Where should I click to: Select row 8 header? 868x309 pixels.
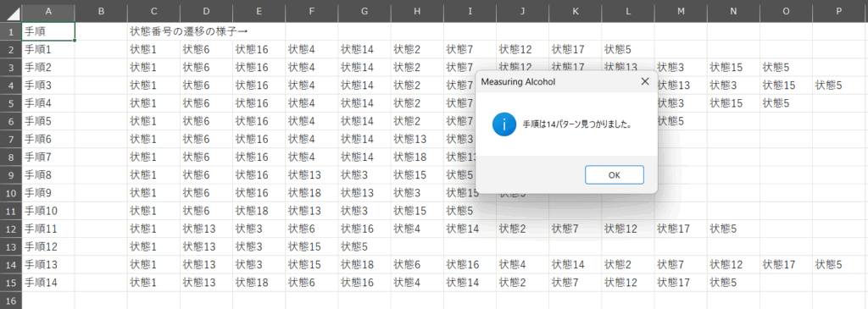coord(10,157)
